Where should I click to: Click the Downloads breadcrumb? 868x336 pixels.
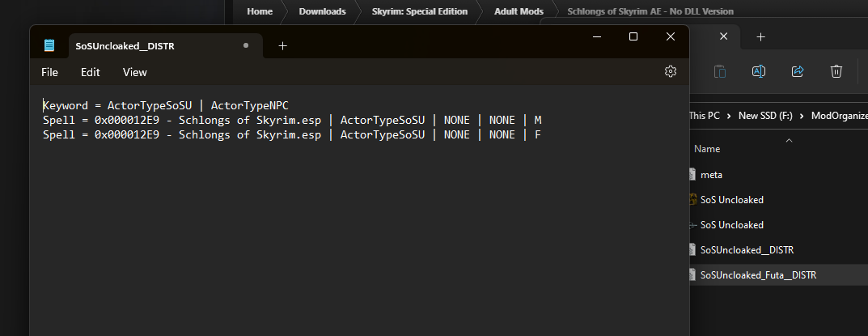322,11
